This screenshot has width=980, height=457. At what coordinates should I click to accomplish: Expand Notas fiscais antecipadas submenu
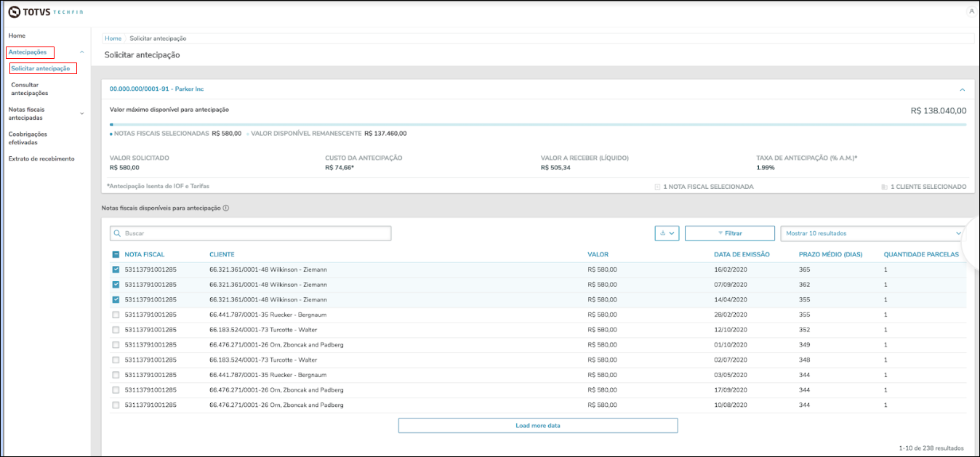[x=82, y=113]
